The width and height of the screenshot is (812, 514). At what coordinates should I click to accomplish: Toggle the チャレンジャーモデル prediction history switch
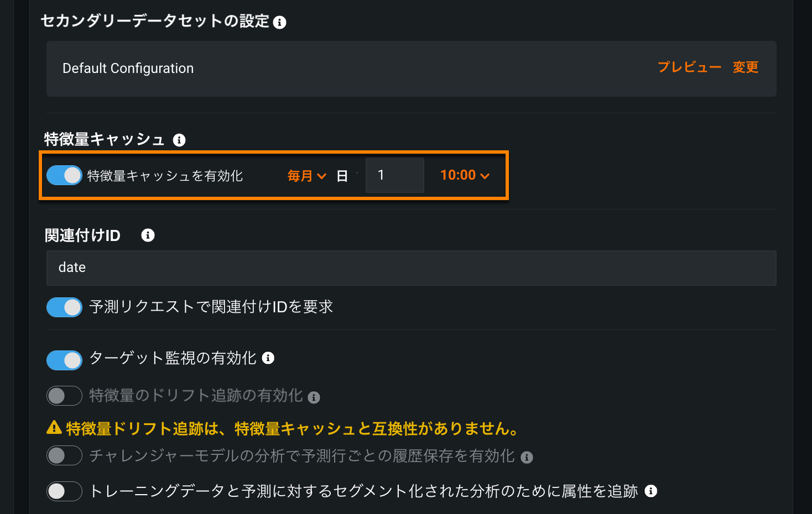[x=64, y=456]
